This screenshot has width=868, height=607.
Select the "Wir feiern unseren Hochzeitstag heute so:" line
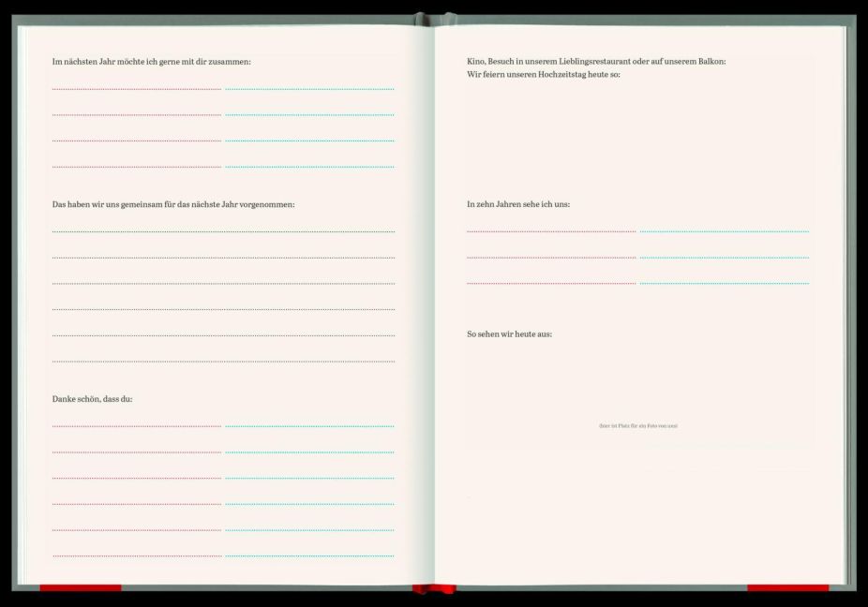tap(544, 74)
